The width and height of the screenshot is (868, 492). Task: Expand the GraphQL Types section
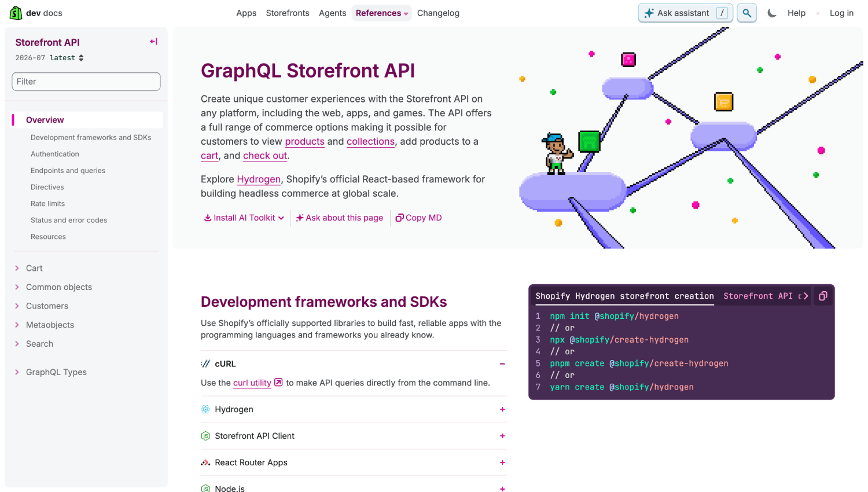coord(17,372)
